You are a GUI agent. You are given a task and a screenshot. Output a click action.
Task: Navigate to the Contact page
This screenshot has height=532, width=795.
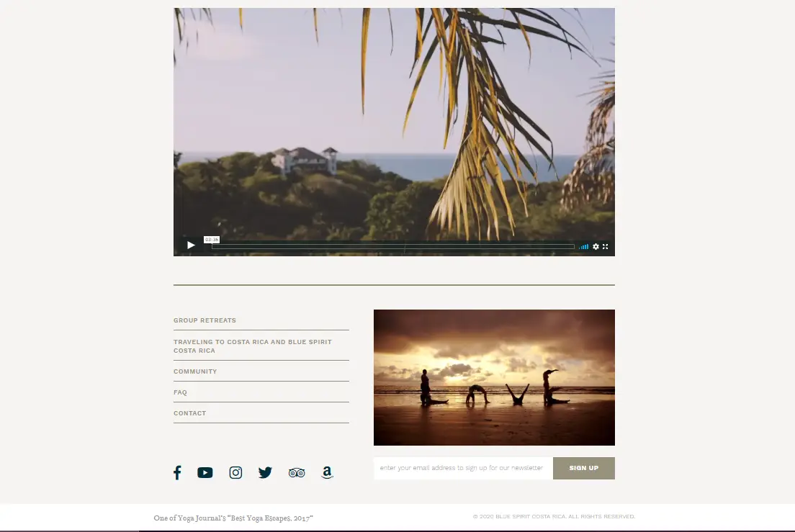189,413
